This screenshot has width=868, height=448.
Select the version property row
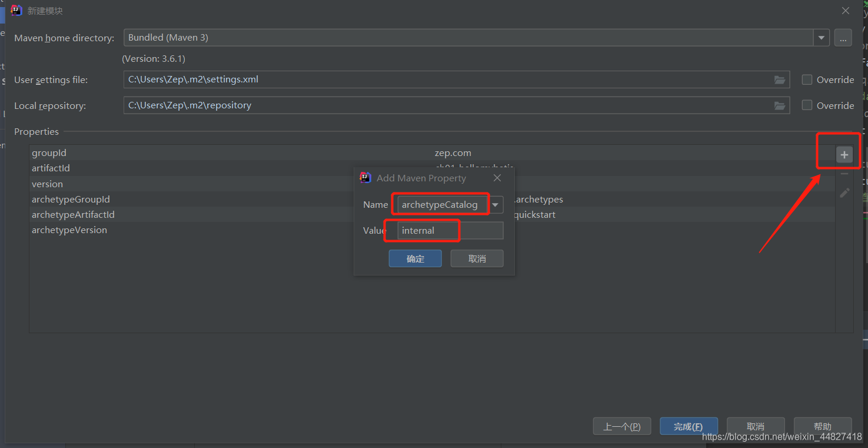point(432,184)
